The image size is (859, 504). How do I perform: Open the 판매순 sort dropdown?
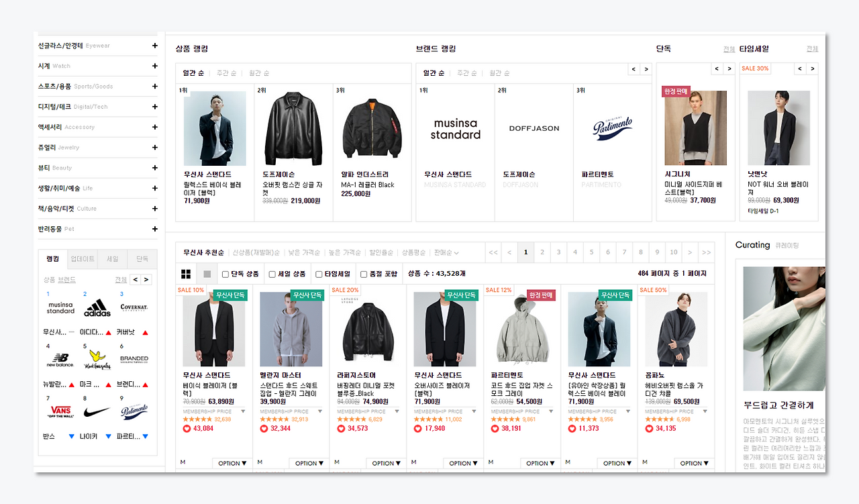pyautogui.click(x=446, y=253)
